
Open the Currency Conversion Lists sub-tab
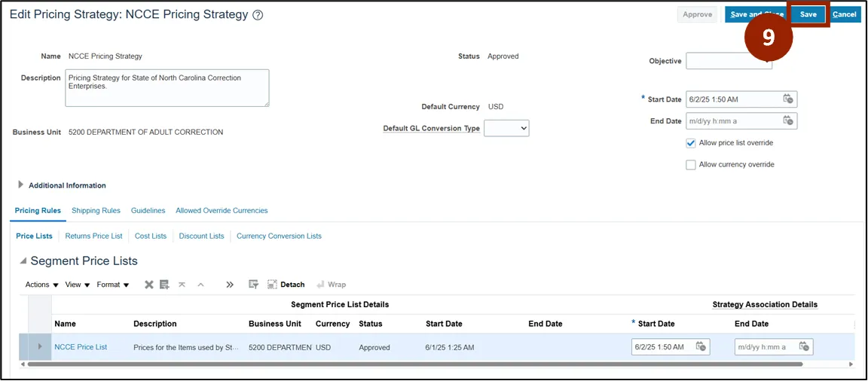[279, 236]
